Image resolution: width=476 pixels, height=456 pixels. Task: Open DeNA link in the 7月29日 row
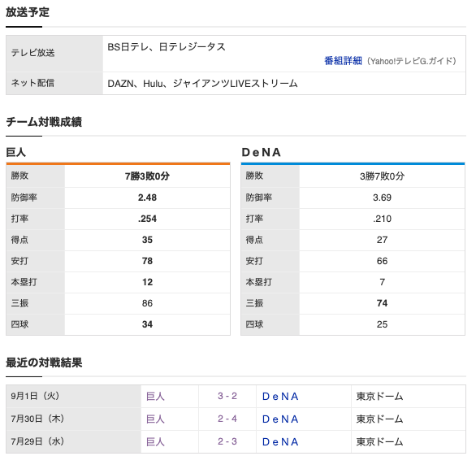pos(280,441)
